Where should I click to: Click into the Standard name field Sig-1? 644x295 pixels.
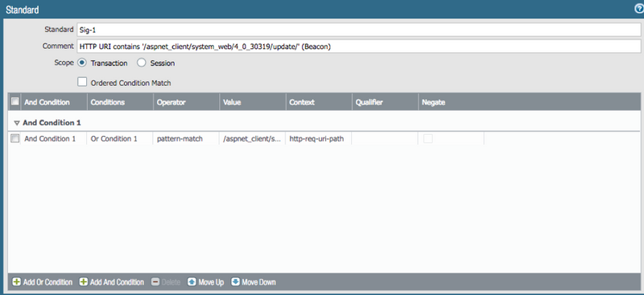[x=358, y=30]
